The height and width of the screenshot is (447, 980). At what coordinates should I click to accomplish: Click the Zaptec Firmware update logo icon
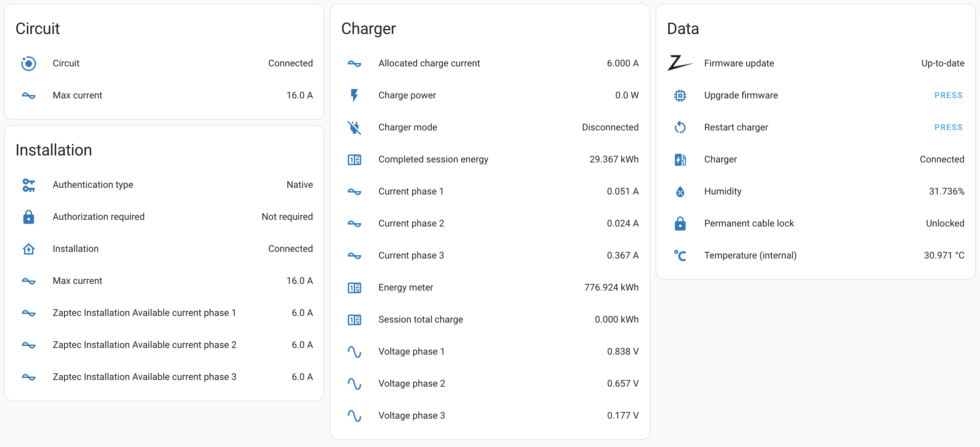tap(680, 63)
